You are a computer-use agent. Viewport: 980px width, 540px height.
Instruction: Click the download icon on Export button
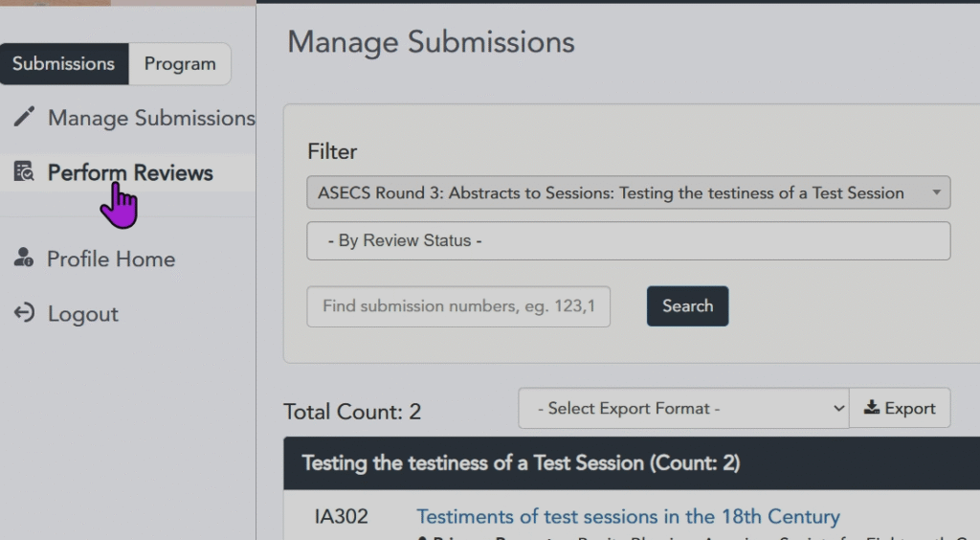click(x=872, y=408)
